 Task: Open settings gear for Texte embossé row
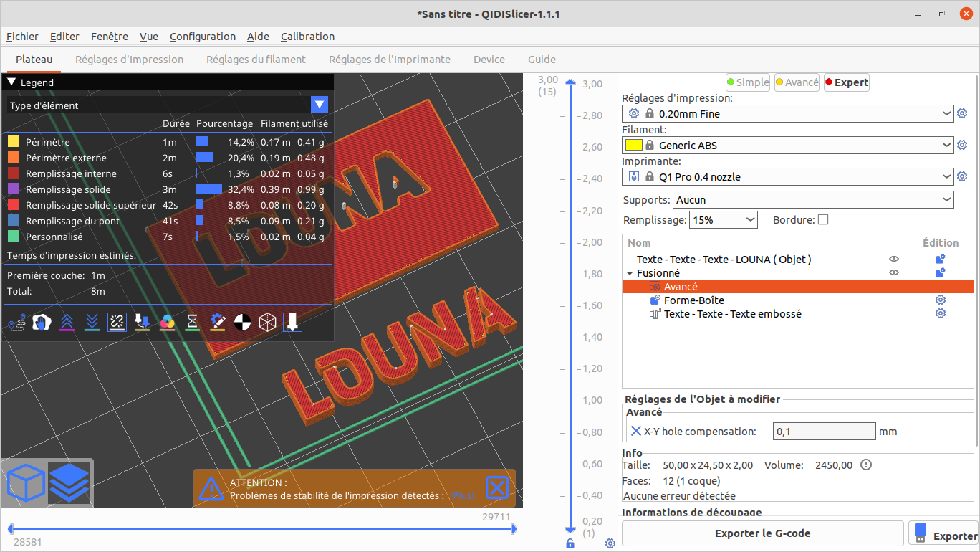pos(941,313)
